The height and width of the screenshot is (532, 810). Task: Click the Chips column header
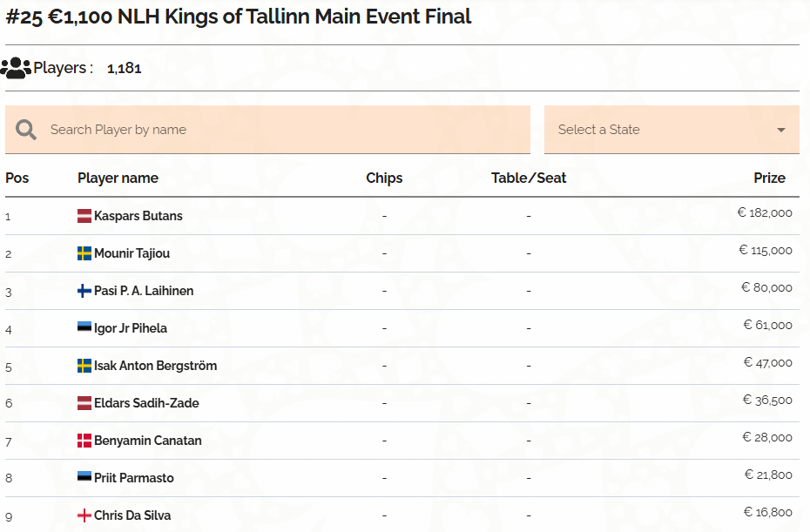[384, 178]
